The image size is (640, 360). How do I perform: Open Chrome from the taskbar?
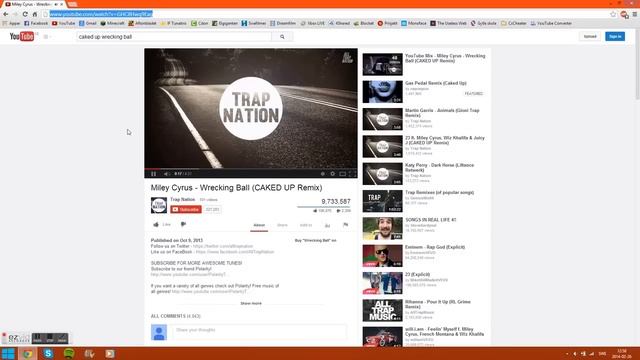click(x=27, y=353)
